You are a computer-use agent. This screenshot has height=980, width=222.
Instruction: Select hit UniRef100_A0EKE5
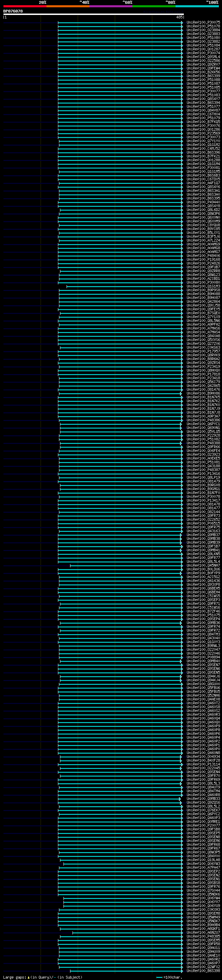click(x=203, y=459)
